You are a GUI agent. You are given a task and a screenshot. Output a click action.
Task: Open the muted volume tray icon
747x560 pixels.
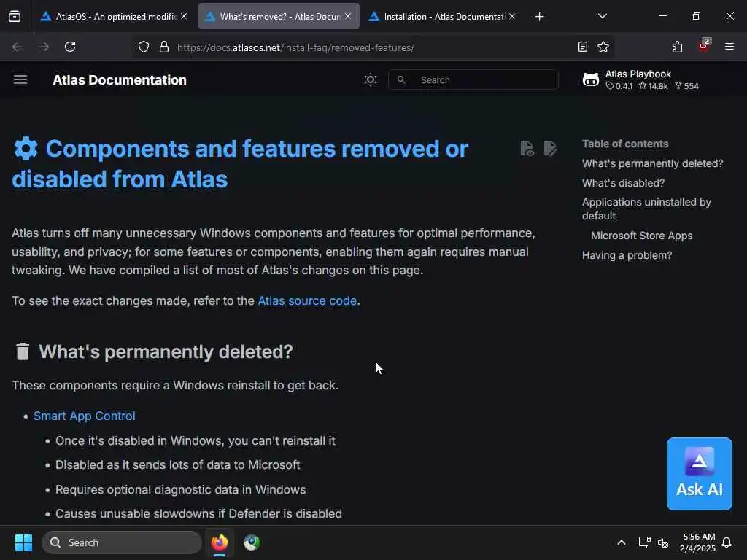663,542
